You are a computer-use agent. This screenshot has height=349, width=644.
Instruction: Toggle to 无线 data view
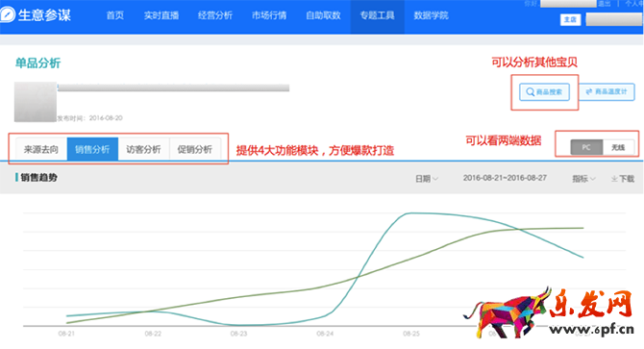click(x=618, y=147)
